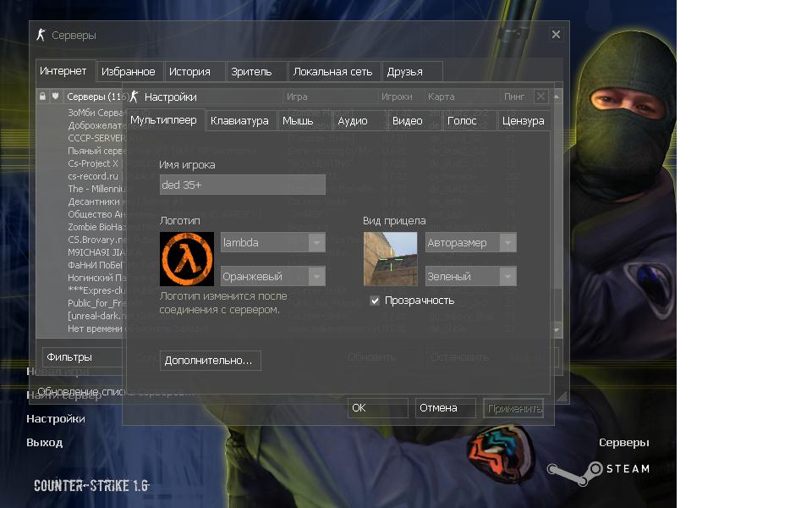The image size is (812, 508).
Task: Click the server list scroll-up arrow
Action: (557, 97)
